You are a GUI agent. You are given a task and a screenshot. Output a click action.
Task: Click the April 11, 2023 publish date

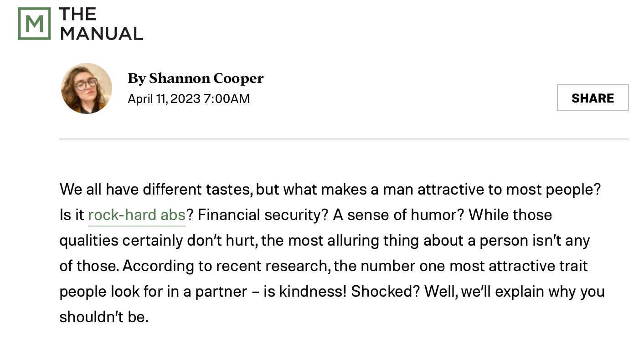pos(164,98)
